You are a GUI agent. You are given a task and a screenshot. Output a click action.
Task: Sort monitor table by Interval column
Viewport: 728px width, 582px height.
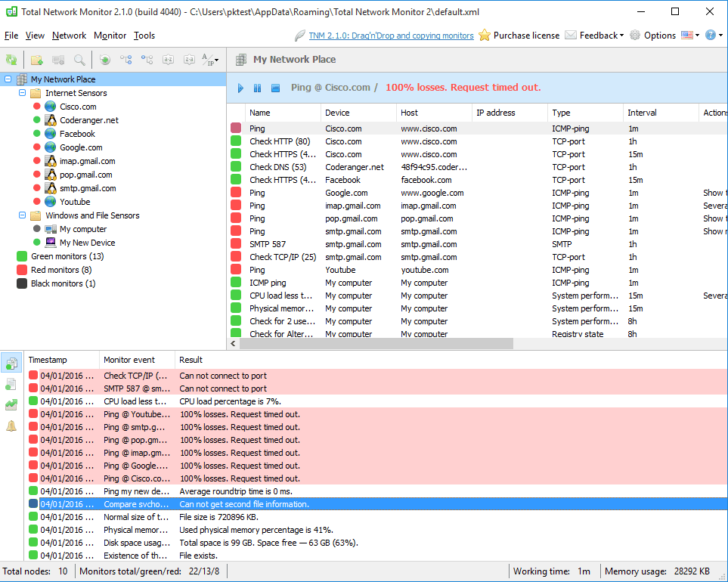(661, 113)
